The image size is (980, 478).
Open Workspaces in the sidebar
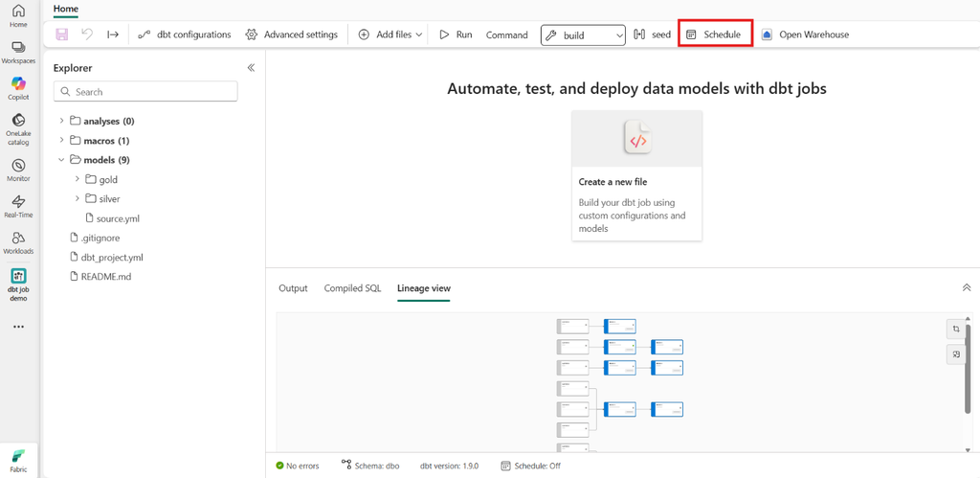coord(19,53)
